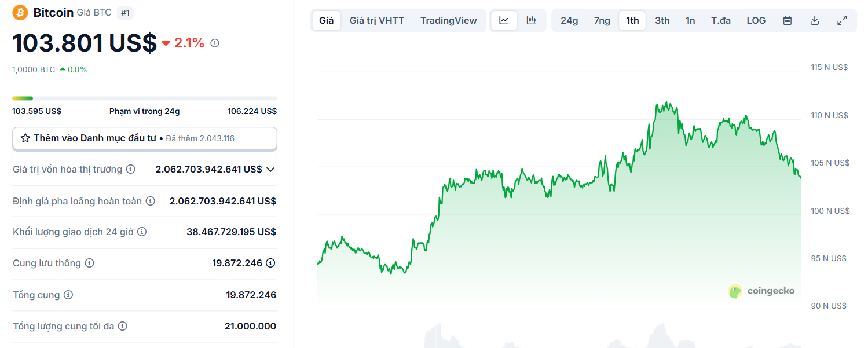Set chart range to 1th
The width and height of the screenshot is (868, 348).
pos(632,21)
